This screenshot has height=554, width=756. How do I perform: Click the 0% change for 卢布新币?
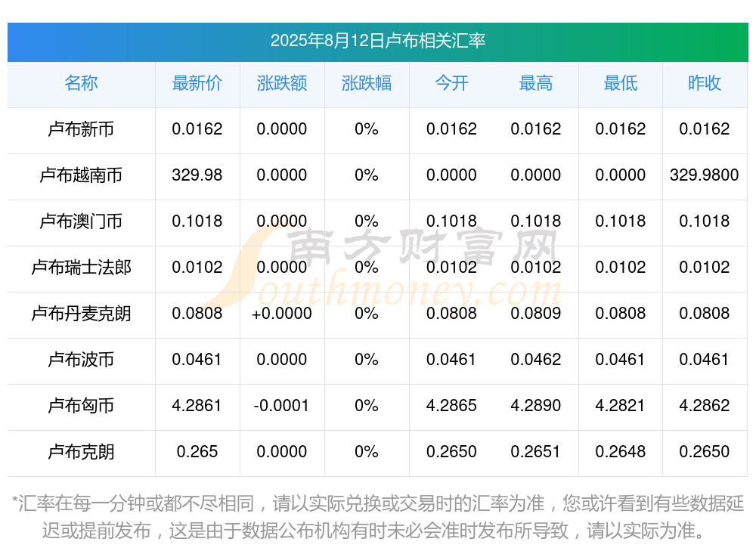pos(367,129)
